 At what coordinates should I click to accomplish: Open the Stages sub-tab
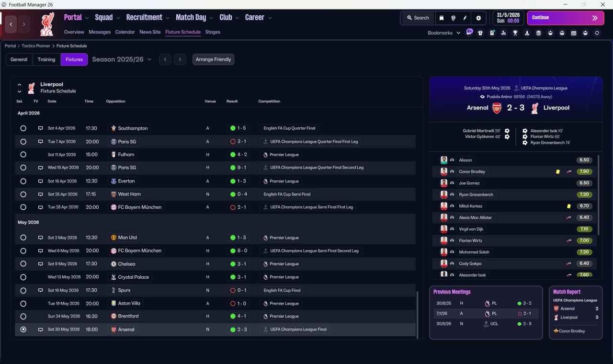(x=213, y=32)
